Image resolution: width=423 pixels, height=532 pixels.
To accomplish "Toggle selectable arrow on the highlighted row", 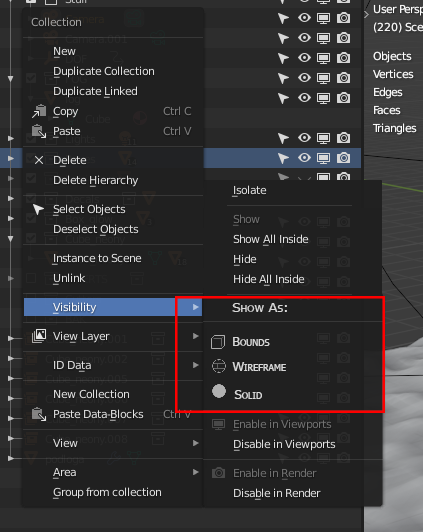I will tap(283, 158).
